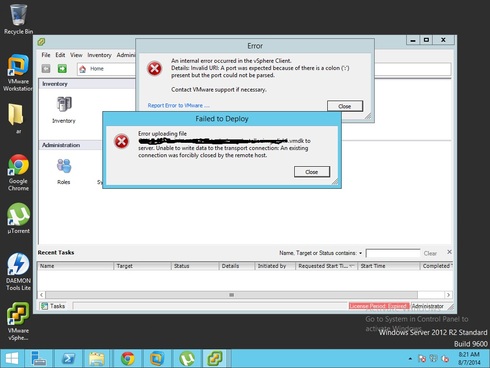Viewport: 490px width, 368px height.
Task: Switch to VMware Workstation in taskbar
Action: 157,359
